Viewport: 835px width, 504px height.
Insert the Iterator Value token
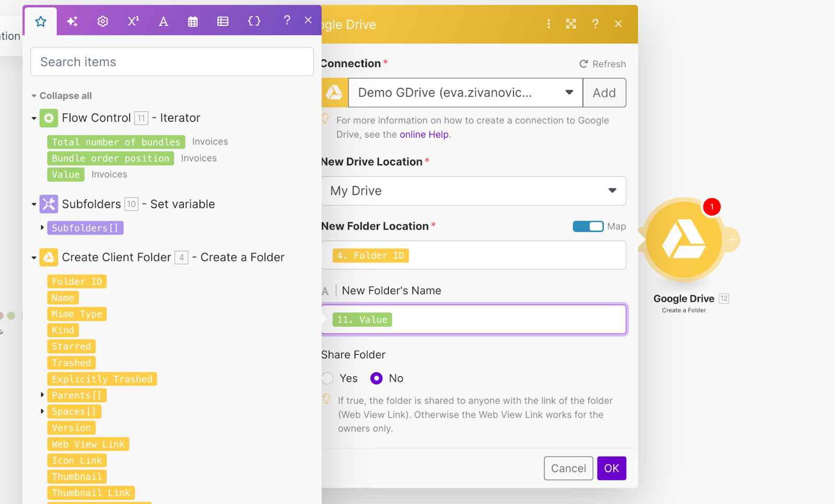click(x=66, y=174)
